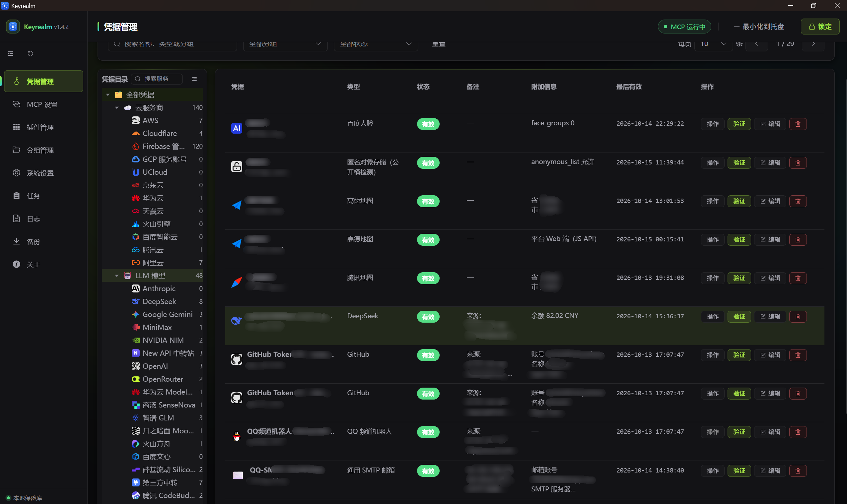Click the NVIDIA NIM icon in tree
Screen dimensions: 847x504
(136, 340)
